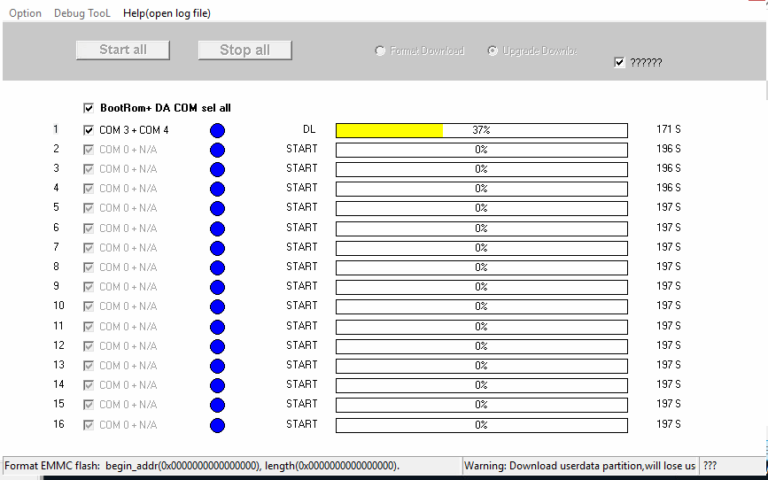Toggle BootRom+ DA COM sel all checkbox
This screenshot has width=768, height=480.
tap(89, 108)
